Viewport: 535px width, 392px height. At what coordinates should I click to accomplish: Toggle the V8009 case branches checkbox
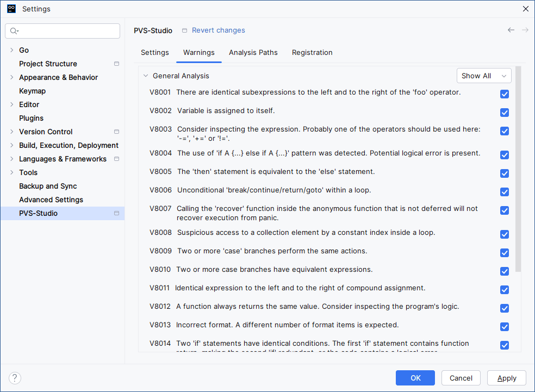(x=504, y=253)
